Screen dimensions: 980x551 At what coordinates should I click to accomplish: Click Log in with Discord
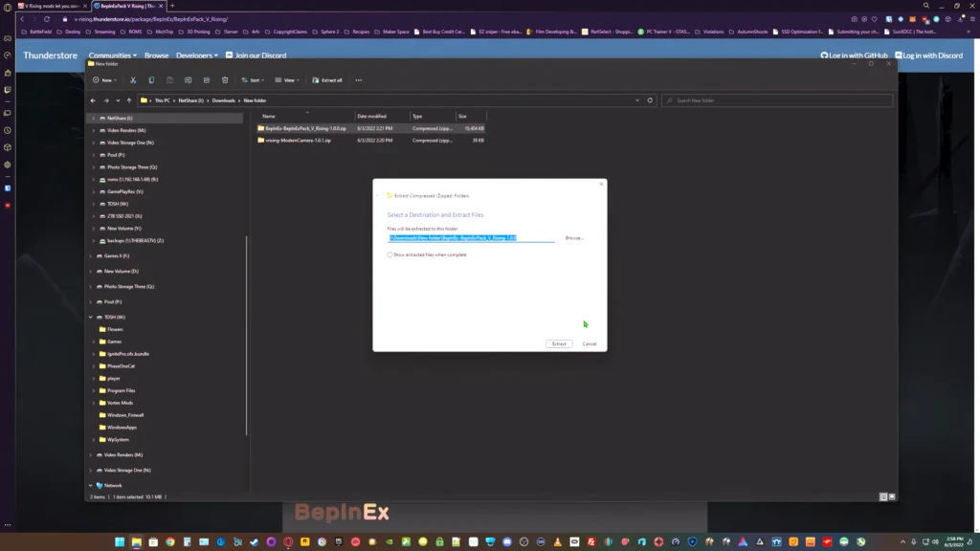928,55
